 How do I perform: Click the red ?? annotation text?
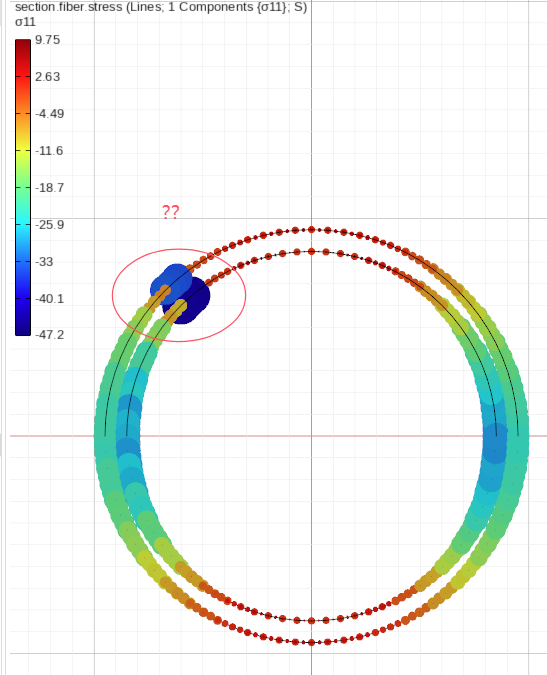pyautogui.click(x=170, y=212)
